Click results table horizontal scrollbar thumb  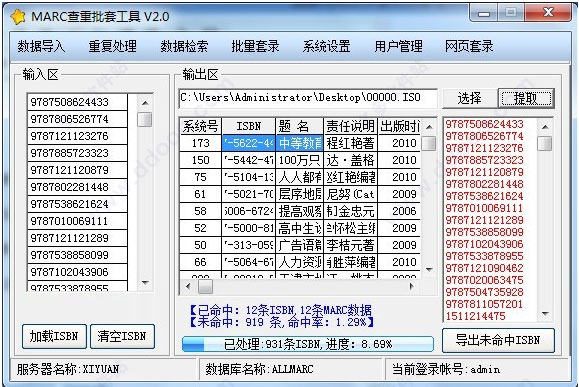[x=205, y=286]
